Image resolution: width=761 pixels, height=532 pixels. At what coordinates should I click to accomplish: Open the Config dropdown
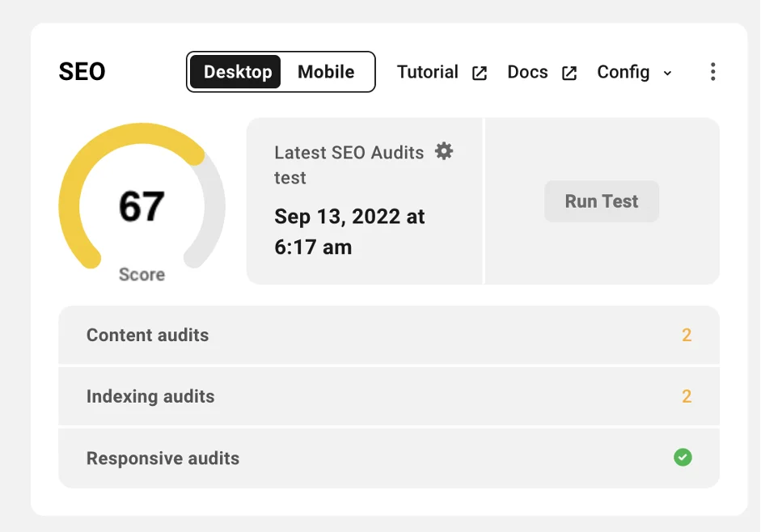click(624, 72)
